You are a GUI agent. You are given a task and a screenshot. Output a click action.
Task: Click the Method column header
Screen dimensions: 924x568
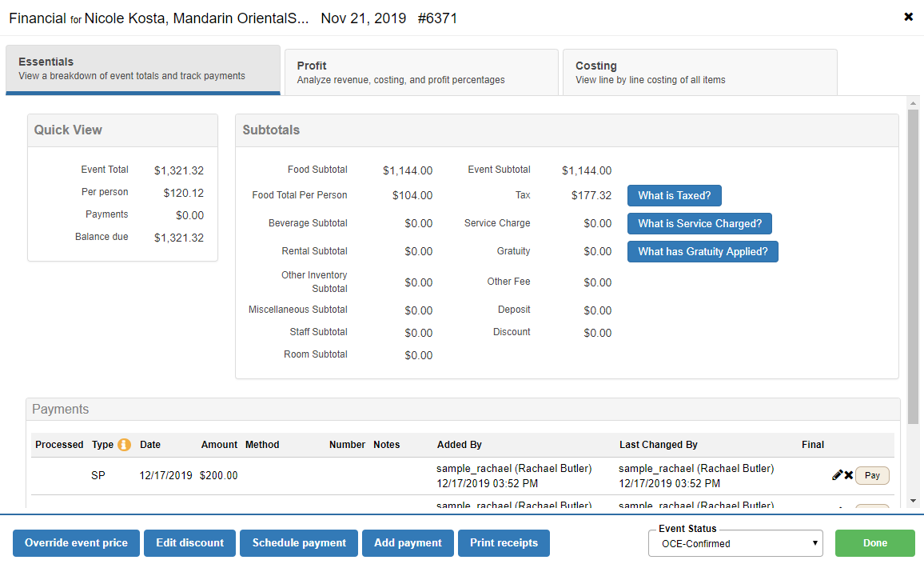coord(262,445)
